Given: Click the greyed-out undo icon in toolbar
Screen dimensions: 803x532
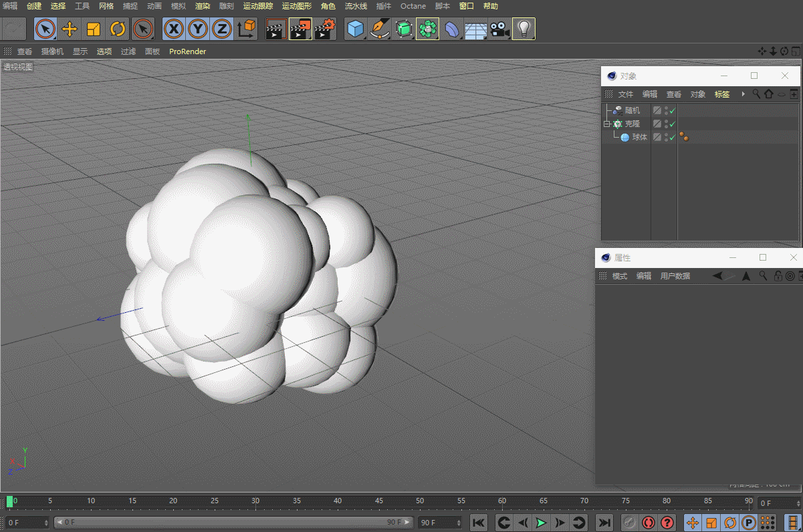Looking at the screenshot, I should (14, 29).
